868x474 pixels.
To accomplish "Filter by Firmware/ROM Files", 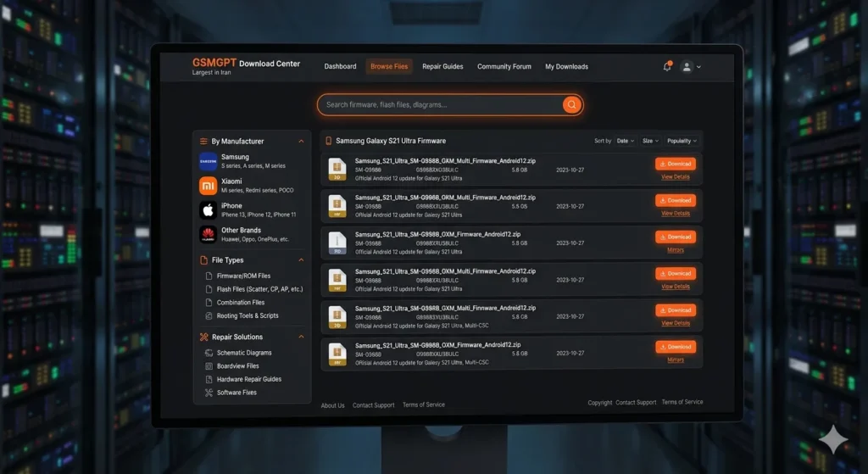I will 243,276.
